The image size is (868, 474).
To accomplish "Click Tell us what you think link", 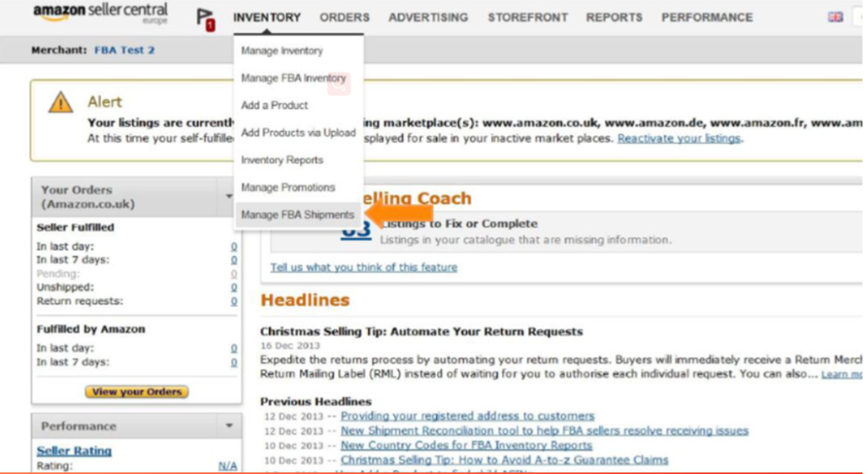I will click(x=364, y=268).
